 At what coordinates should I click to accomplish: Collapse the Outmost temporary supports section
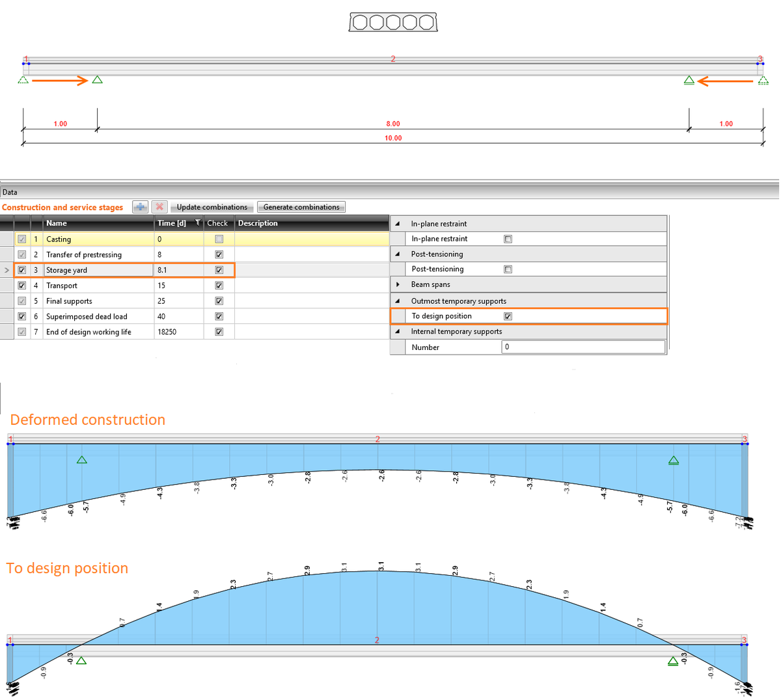(x=398, y=301)
